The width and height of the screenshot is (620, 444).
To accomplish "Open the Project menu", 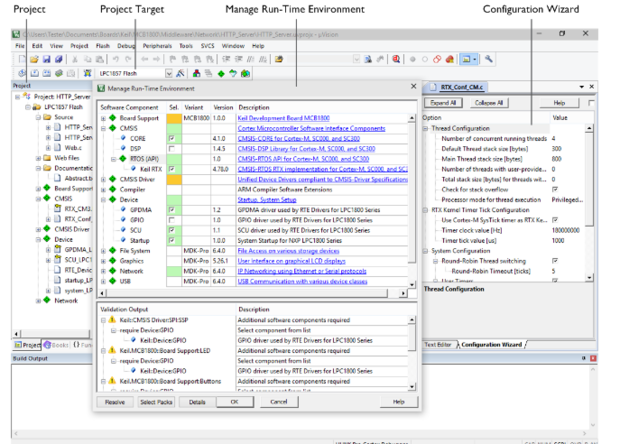I will coord(79,46).
